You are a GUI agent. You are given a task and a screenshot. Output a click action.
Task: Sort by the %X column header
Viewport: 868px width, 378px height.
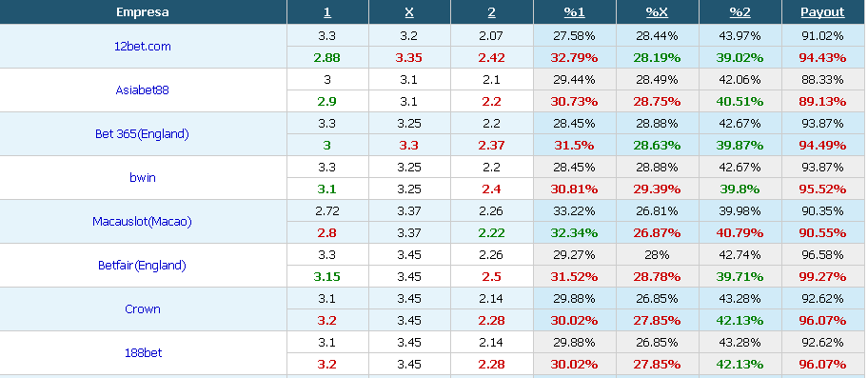[657, 12]
